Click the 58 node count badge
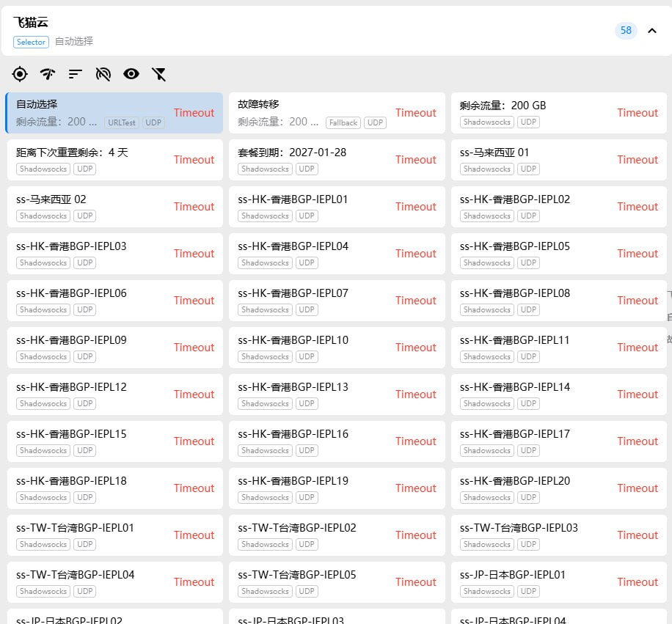This screenshot has height=624, width=672. click(x=626, y=31)
